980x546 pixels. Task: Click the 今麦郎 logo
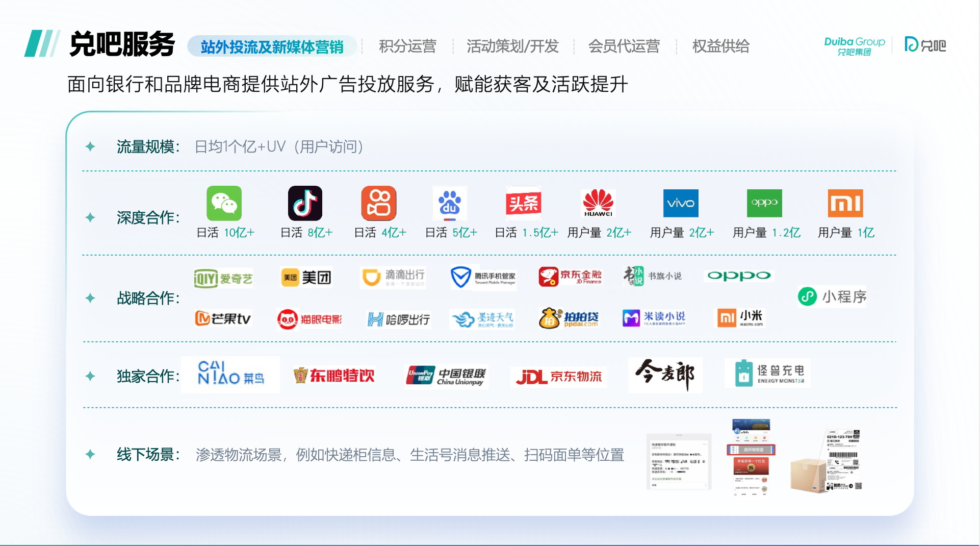tap(665, 375)
